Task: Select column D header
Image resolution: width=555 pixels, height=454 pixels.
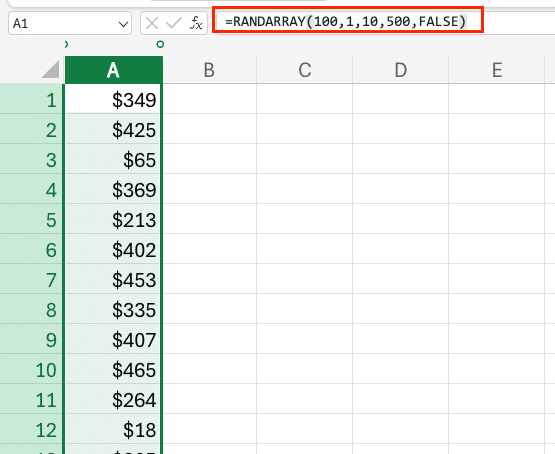Action: tap(400, 70)
